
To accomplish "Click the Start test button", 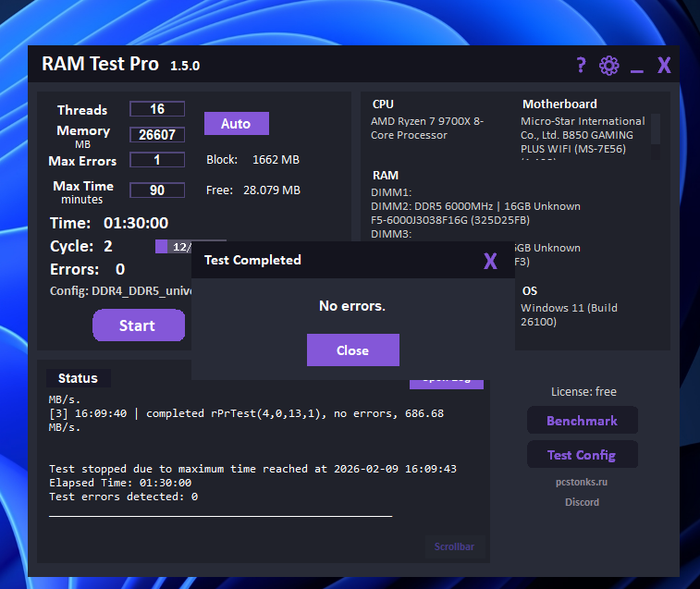I will [x=139, y=325].
